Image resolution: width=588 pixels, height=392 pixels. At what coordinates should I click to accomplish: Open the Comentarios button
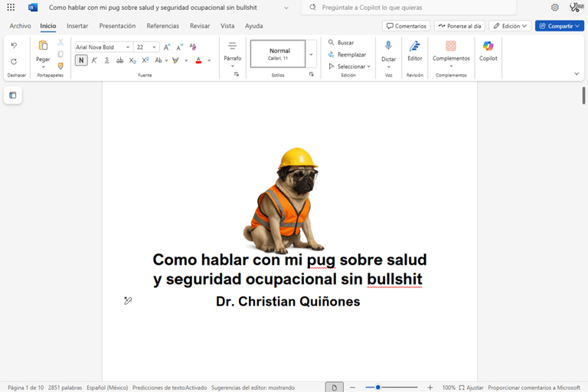coord(407,26)
